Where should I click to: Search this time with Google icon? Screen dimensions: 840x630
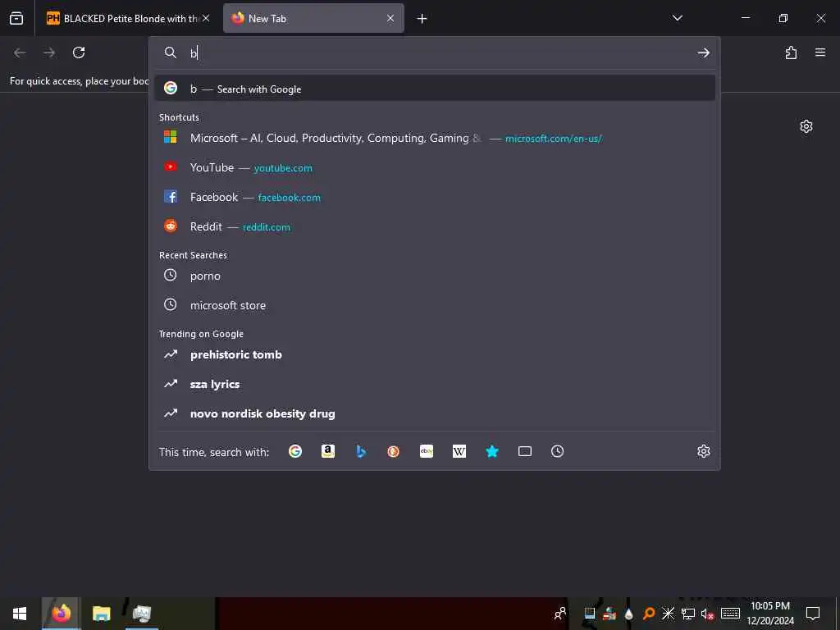tap(295, 452)
